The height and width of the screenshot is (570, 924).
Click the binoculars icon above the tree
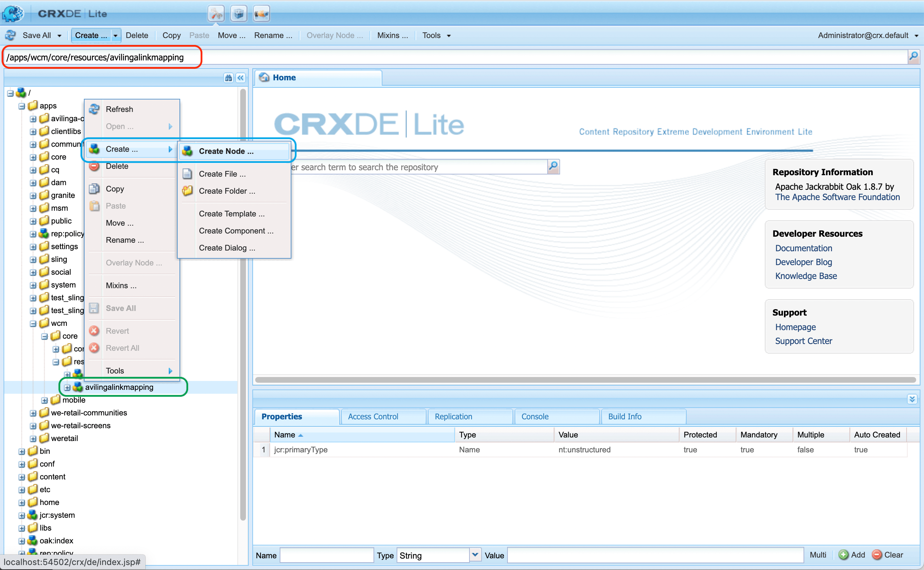(229, 78)
